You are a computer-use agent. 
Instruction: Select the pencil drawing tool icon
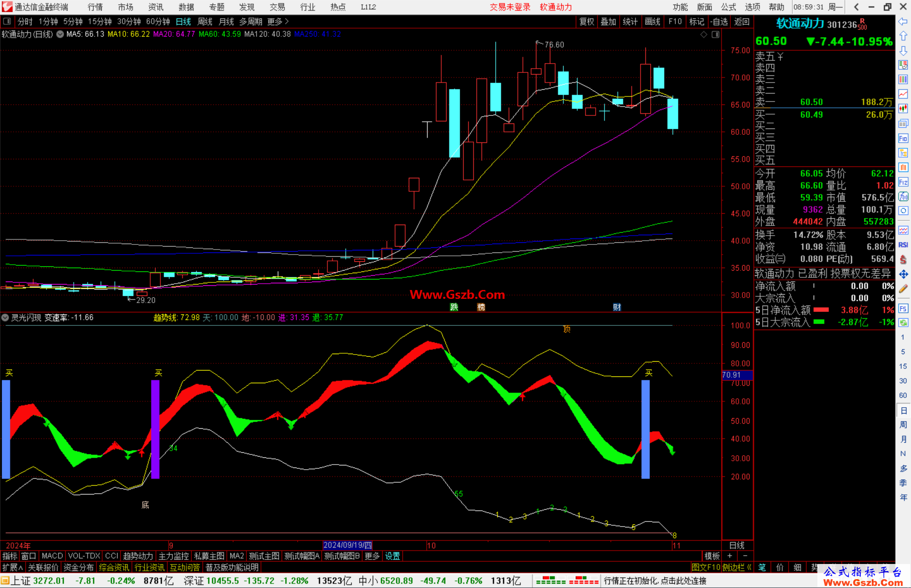pyautogui.click(x=903, y=289)
